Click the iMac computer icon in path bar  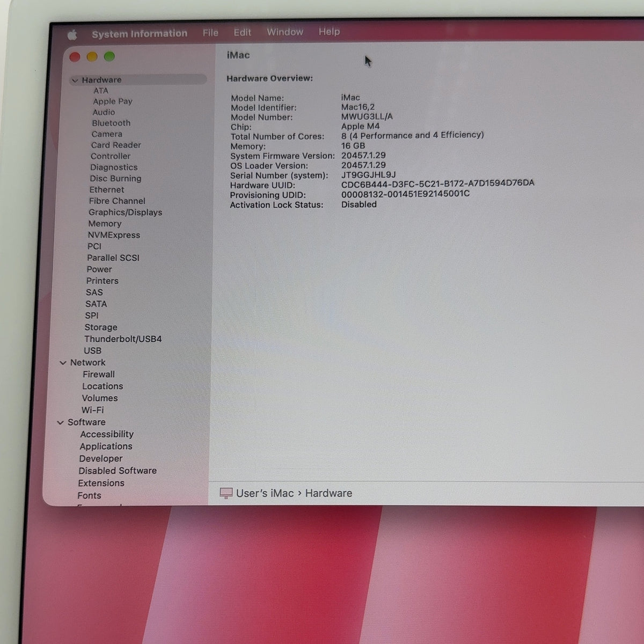(x=226, y=493)
